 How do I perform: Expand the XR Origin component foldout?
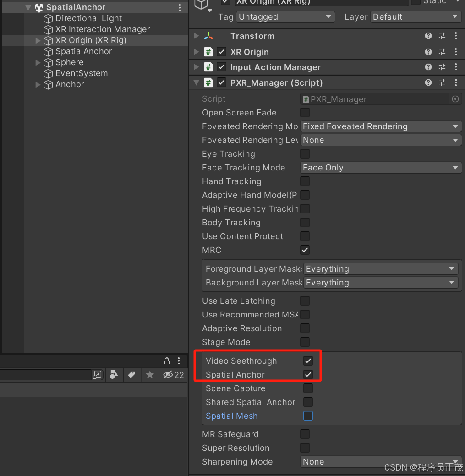[197, 52]
